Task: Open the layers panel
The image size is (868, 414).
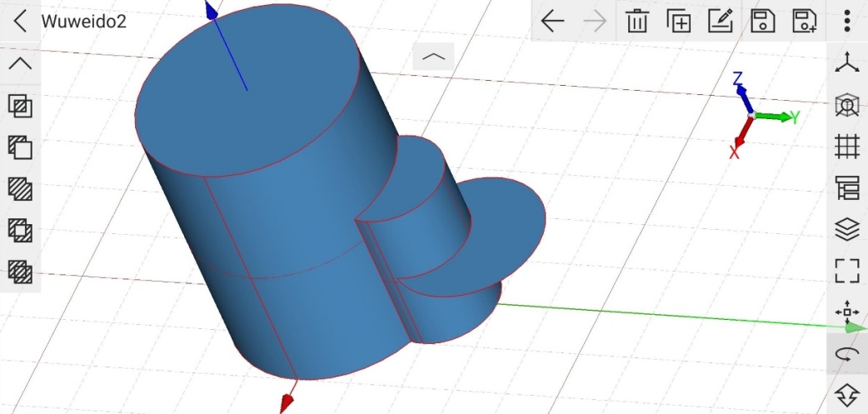Action: click(847, 230)
